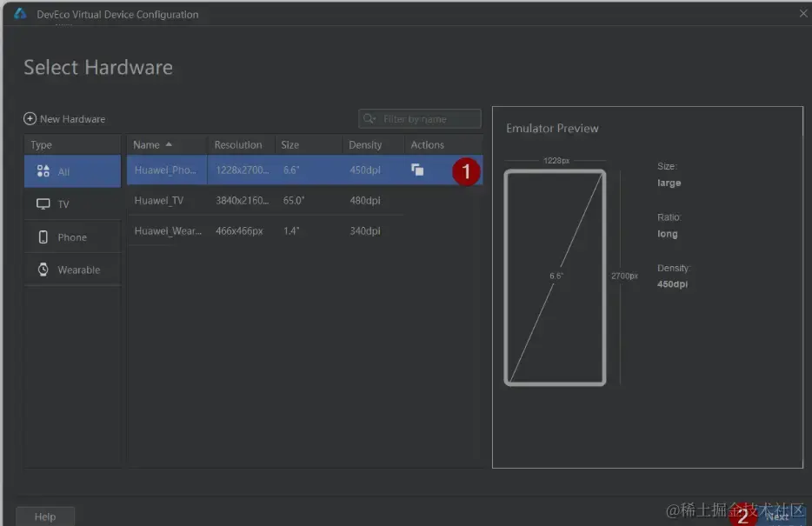The image size is (812, 526).
Task: Click the 3840x2160 resolution cell
Action: point(242,200)
